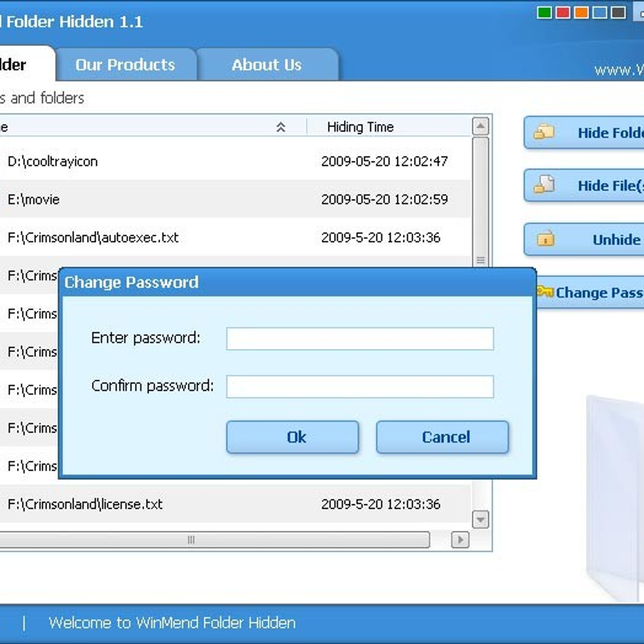This screenshot has height=644, width=644.
Task: Click the list scroll up arrow
Action: pos(481,126)
